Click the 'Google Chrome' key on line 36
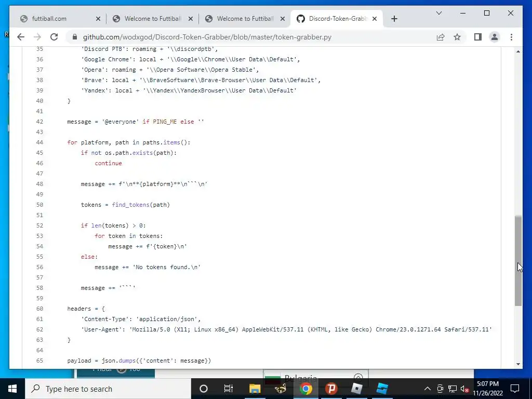 tap(107, 59)
